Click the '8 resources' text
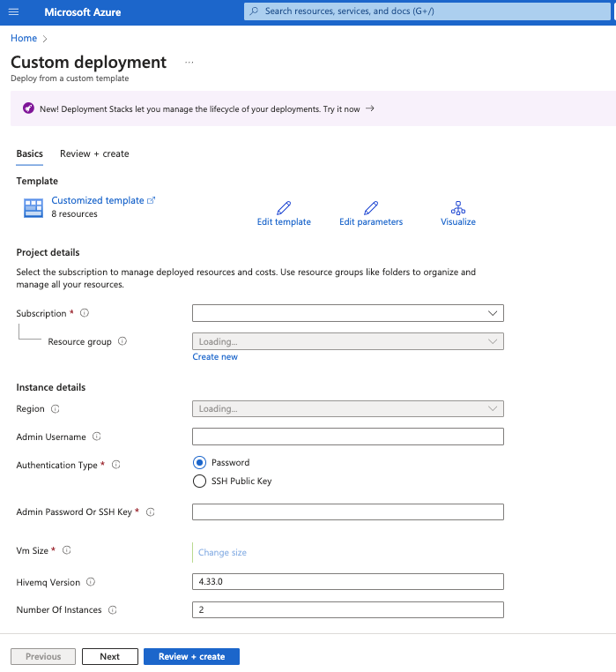 pyautogui.click(x=75, y=213)
